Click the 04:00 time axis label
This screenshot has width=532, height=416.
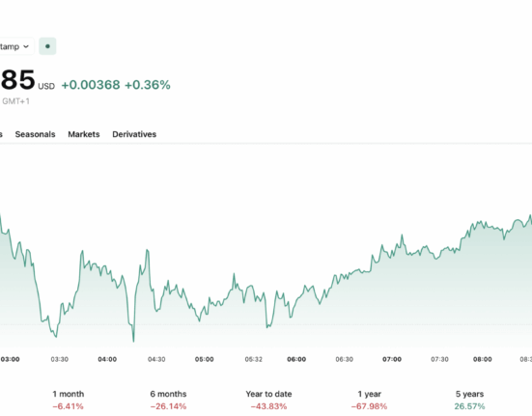(107, 359)
